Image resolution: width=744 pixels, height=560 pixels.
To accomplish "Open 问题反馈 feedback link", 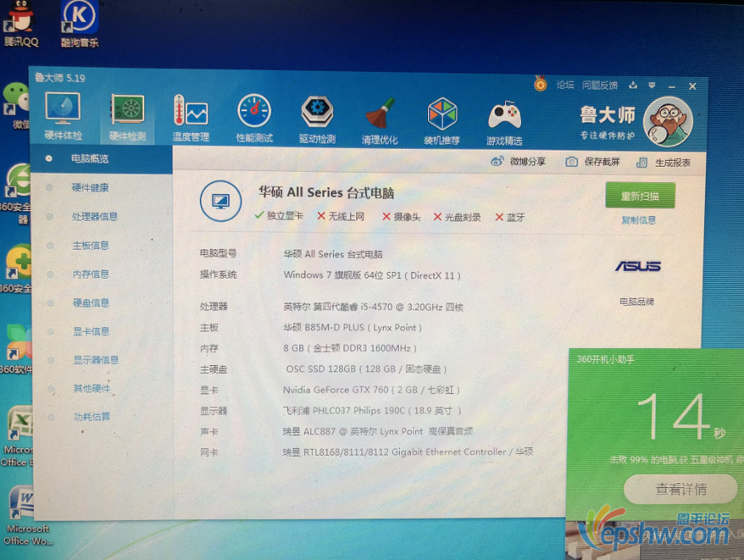I will [600, 86].
